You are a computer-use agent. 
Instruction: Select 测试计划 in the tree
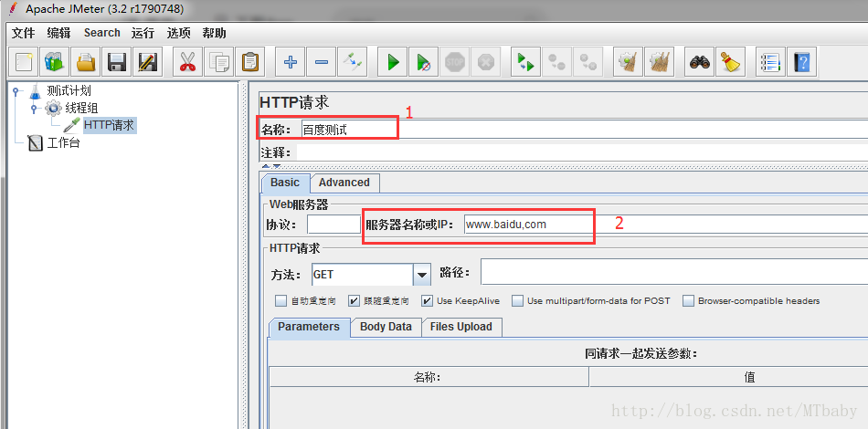pos(69,90)
